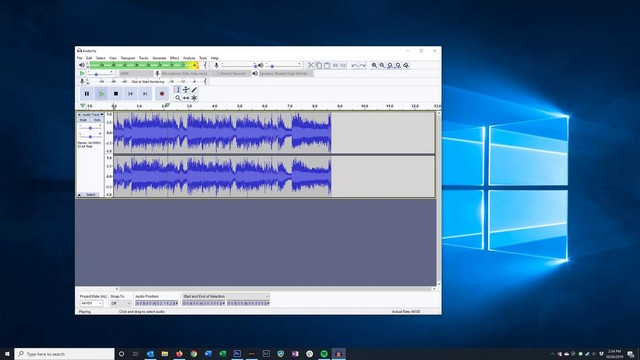Click the Zoom In toolbar icon
The height and width of the screenshot is (360, 640).
tap(374, 65)
